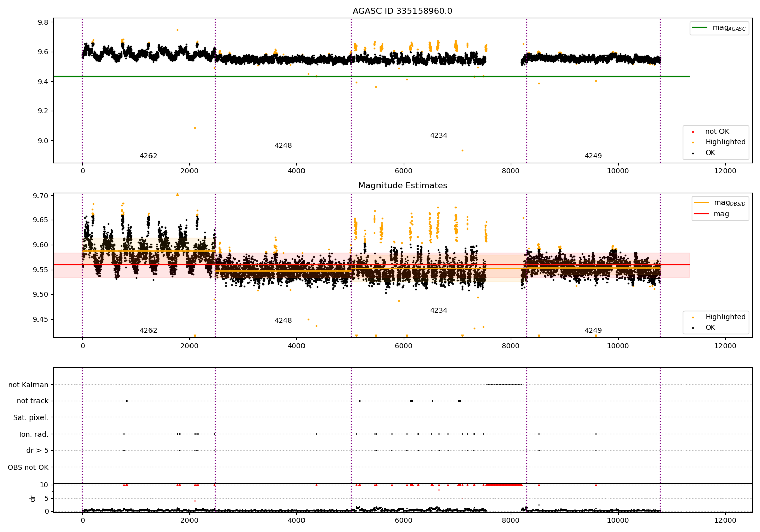Click obsid label 4248 in the AGASC plot
760x532 pixels.
point(283,146)
